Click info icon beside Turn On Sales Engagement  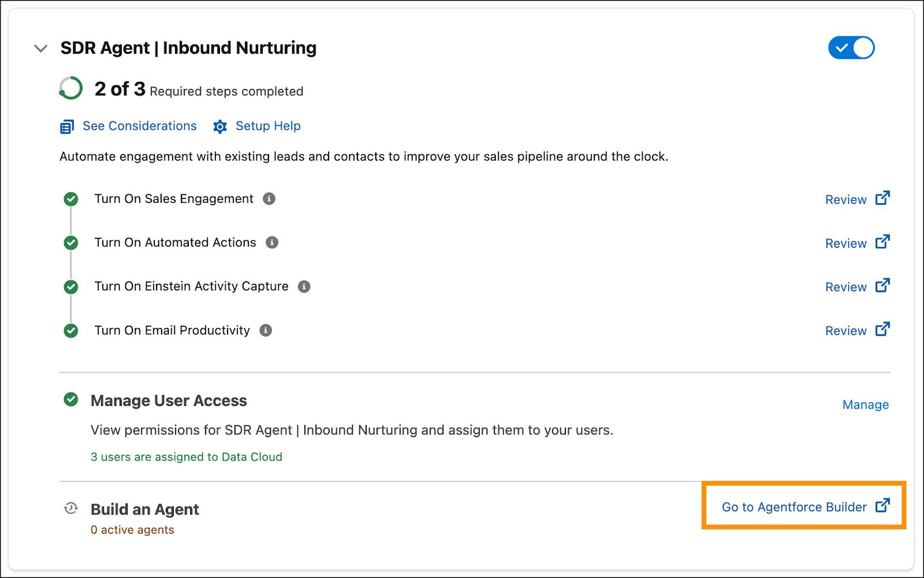click(x=269, y=199)
